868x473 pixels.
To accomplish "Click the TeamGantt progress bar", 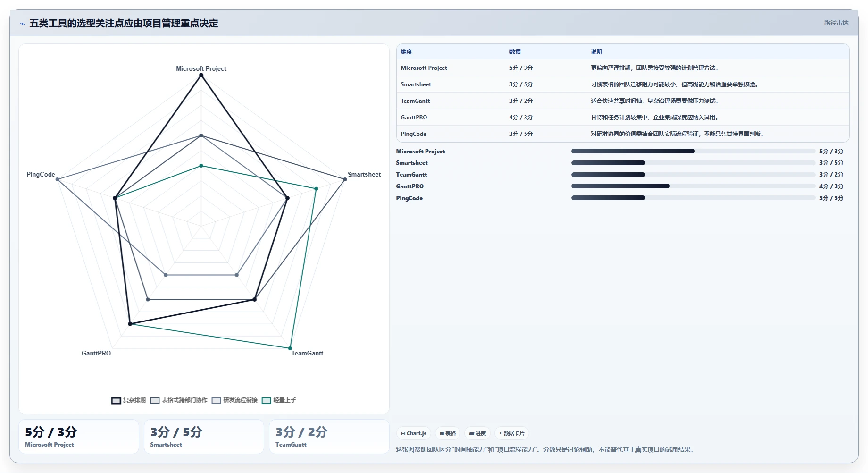I will click(693, 175).
